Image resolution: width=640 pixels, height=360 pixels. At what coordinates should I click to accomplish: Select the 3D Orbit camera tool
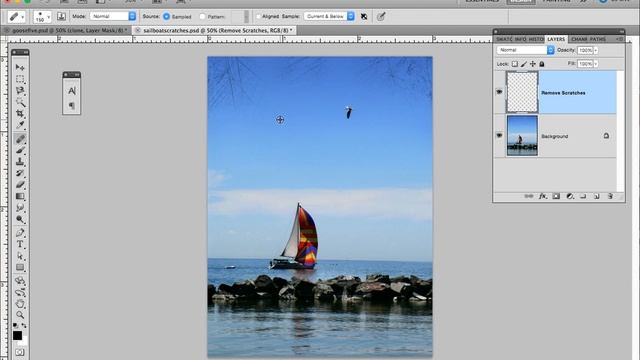tap(20, 292)
